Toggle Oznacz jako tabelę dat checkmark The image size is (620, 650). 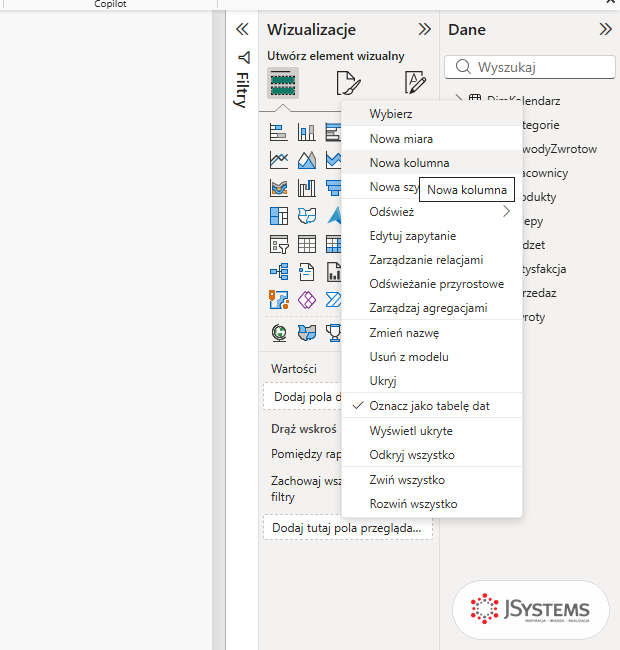point(357,405)
